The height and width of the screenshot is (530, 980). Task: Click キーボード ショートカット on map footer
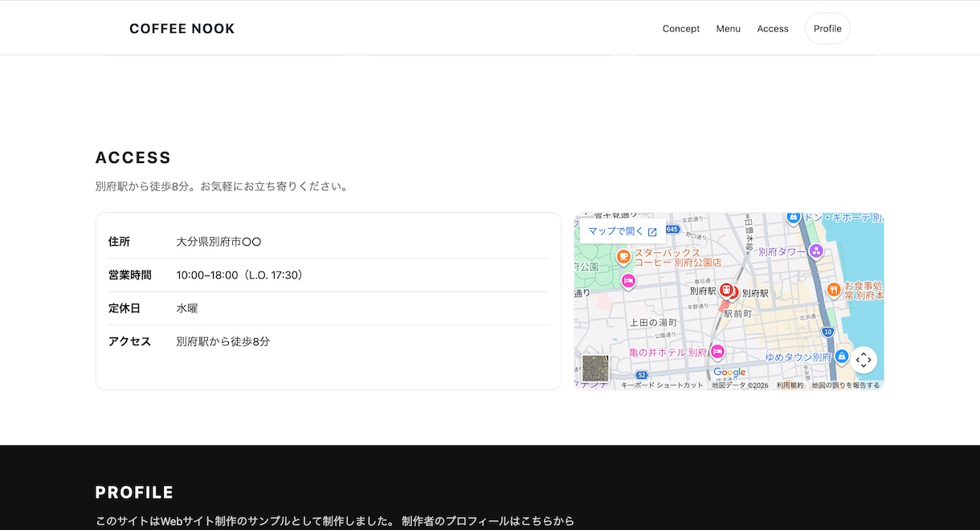[662, 385]
